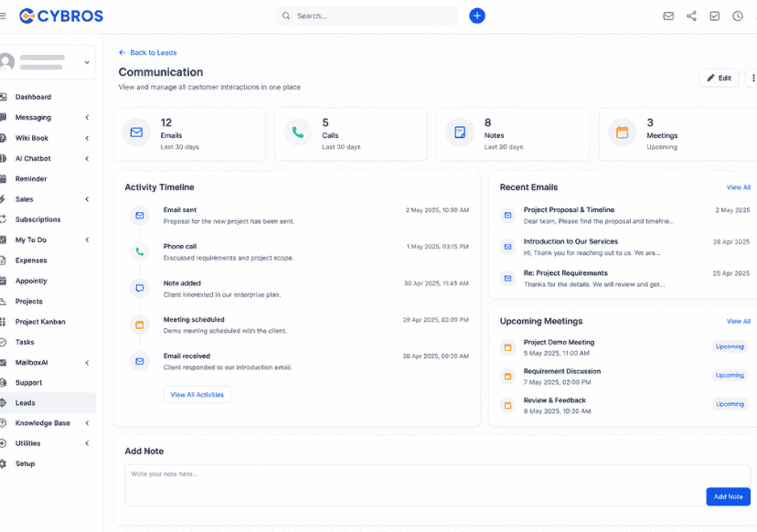Open the mail icon in top bar
The image size is (757, 532).
coord(668,16)
